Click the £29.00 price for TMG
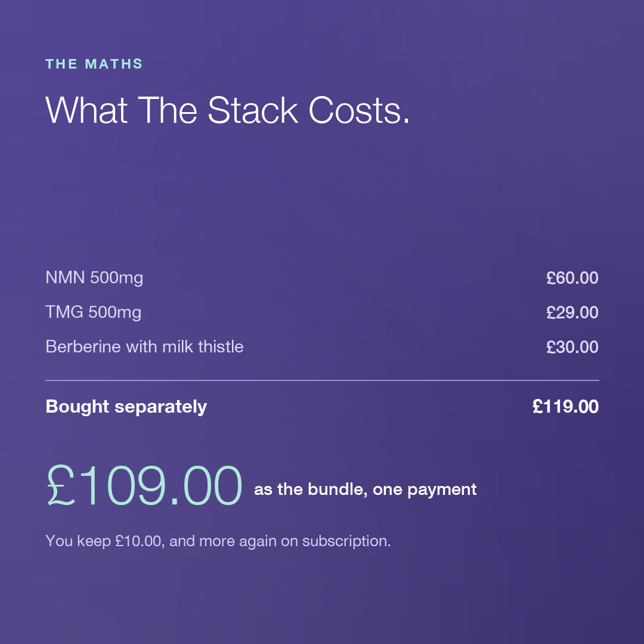Screen dimensions: 644x644 click(572, 312)
